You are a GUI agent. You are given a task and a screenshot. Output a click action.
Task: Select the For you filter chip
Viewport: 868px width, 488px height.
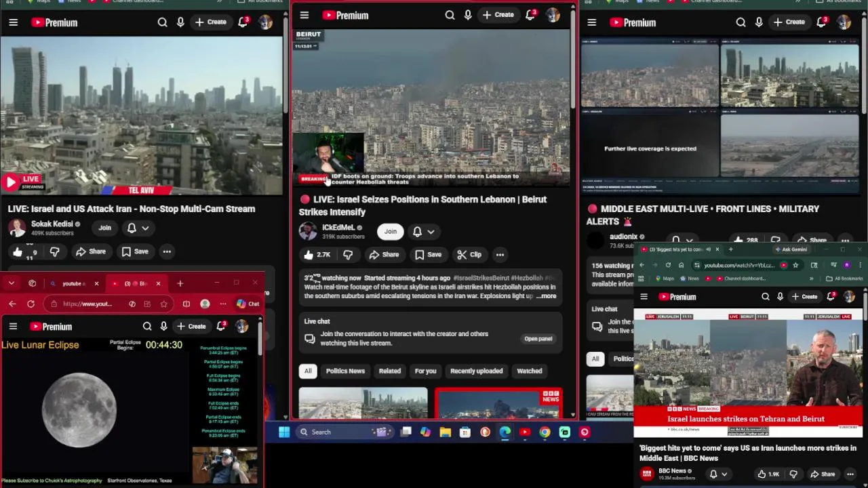(x=425, y=371)
